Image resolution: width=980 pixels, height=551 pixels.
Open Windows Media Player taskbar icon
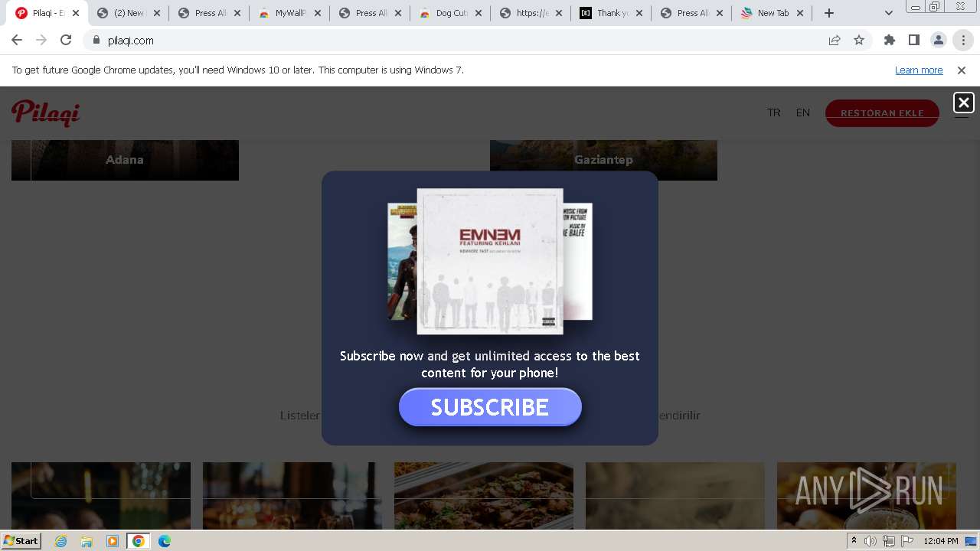tap(113, 541)
